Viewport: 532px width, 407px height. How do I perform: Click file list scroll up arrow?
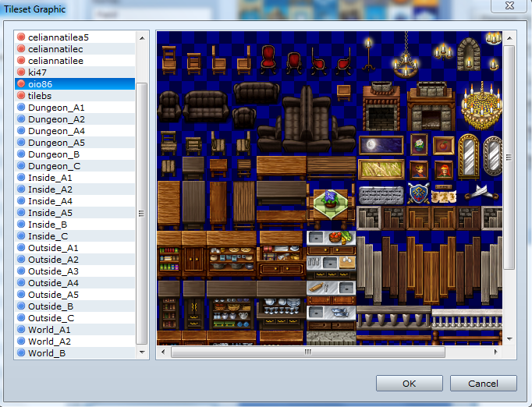142,38
